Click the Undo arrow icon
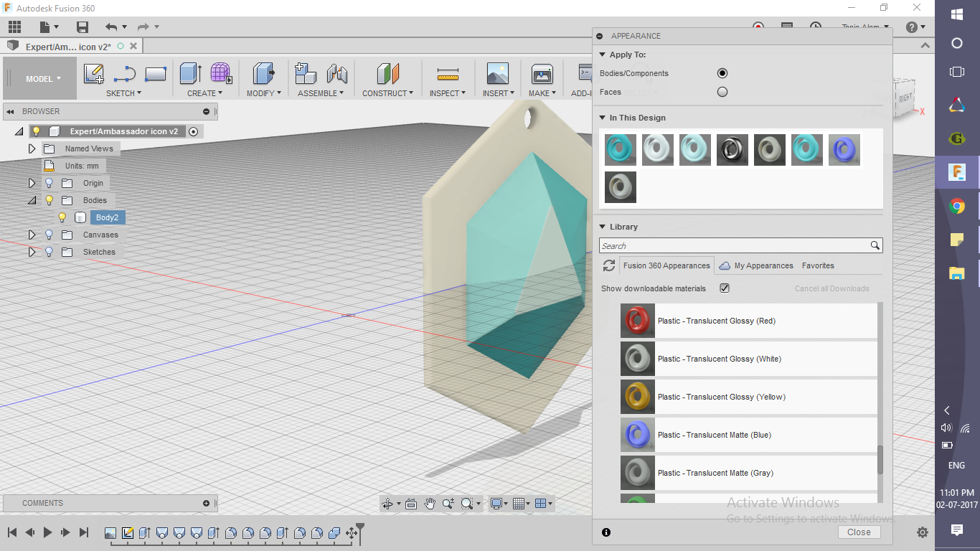980x551 pixels. [111, 27]
